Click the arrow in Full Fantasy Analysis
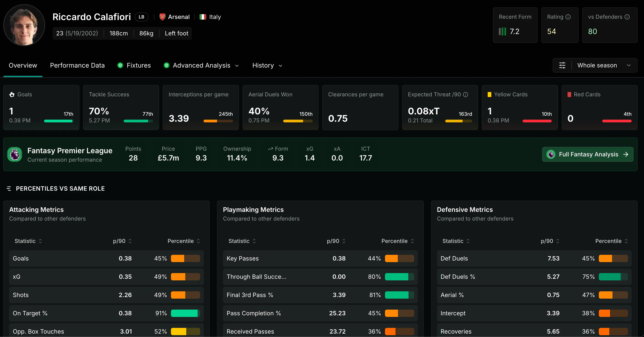 [626, 154]
